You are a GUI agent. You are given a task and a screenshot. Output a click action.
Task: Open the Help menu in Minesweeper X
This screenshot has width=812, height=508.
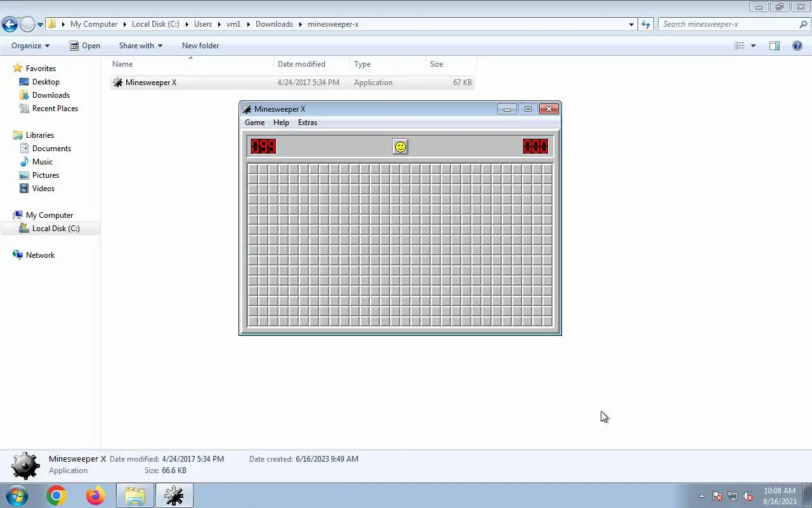(281, 123)
